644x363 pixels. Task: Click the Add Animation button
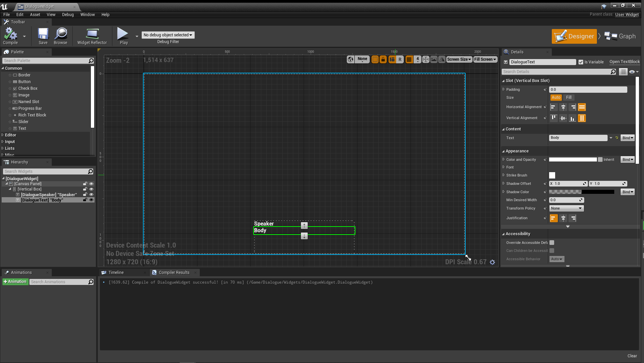pyautogui.click(x=15, y=282)
